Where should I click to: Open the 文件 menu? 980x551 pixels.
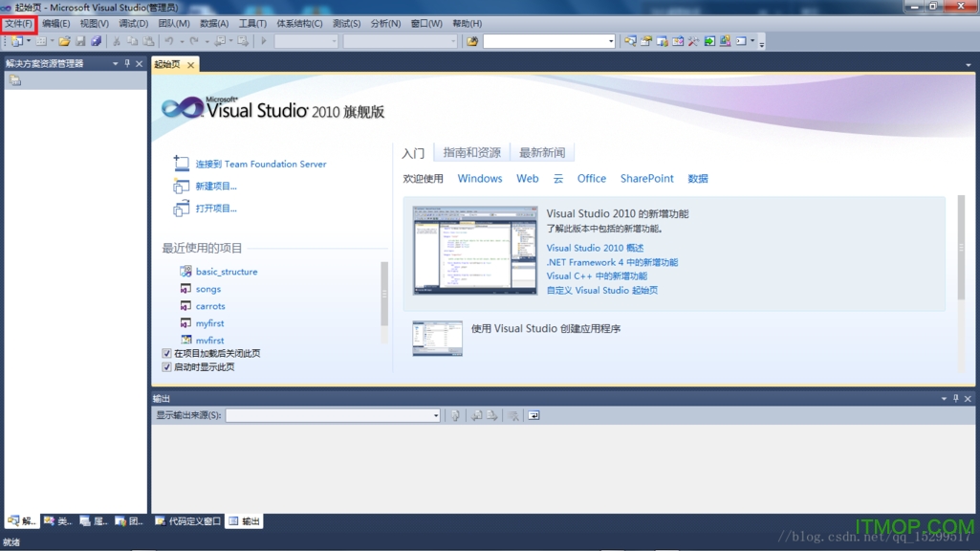coord(19,24)
